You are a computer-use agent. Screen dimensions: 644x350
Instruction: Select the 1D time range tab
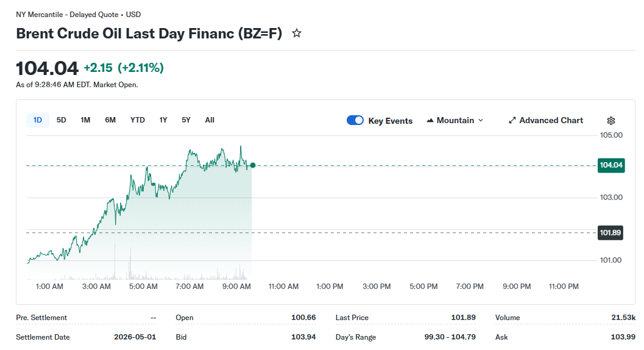[x=38, y=120]
